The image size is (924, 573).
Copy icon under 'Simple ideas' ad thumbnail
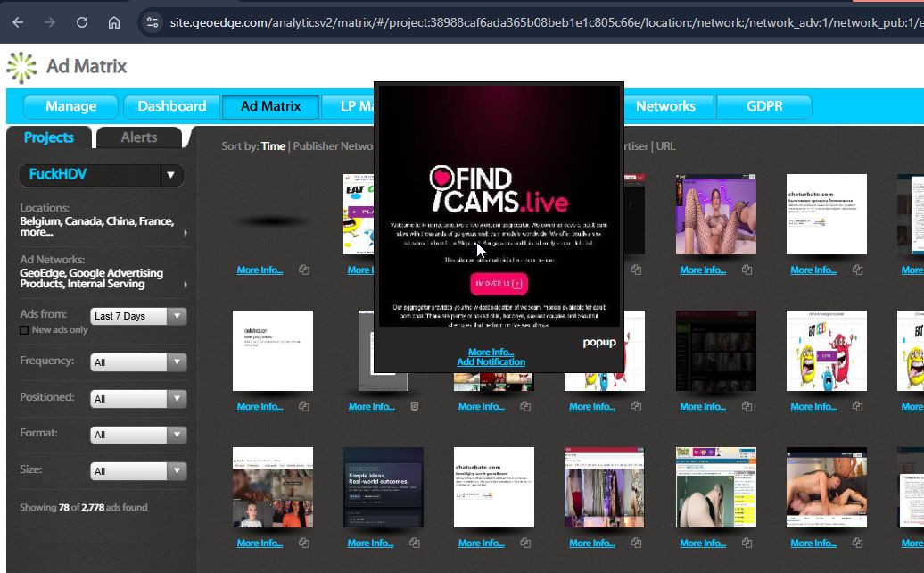tap(415, 543)
